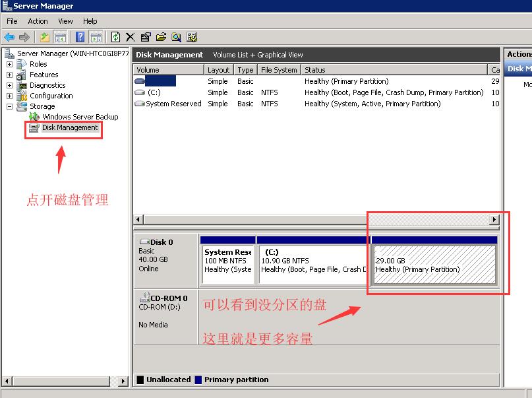Collapse the Storage node
This screenshot has width=532, height=398.
click(x=9, y=107)
